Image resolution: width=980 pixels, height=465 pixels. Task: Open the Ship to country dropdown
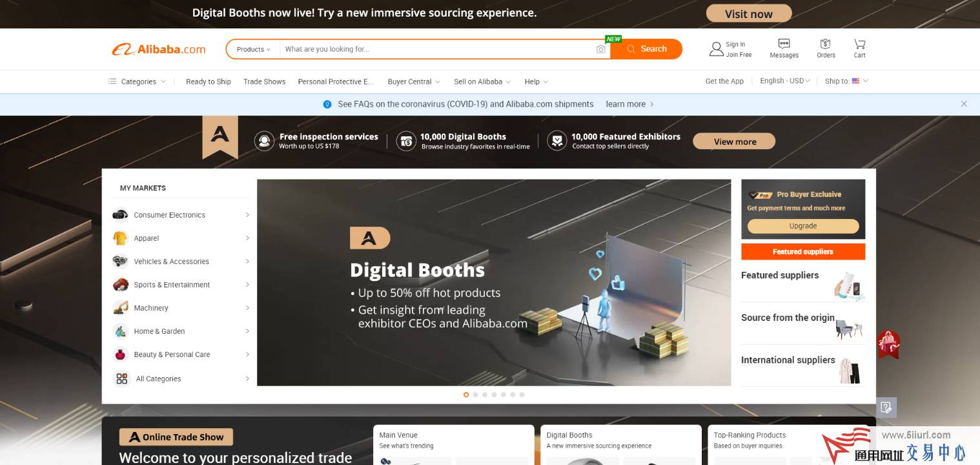coord(846,81)
